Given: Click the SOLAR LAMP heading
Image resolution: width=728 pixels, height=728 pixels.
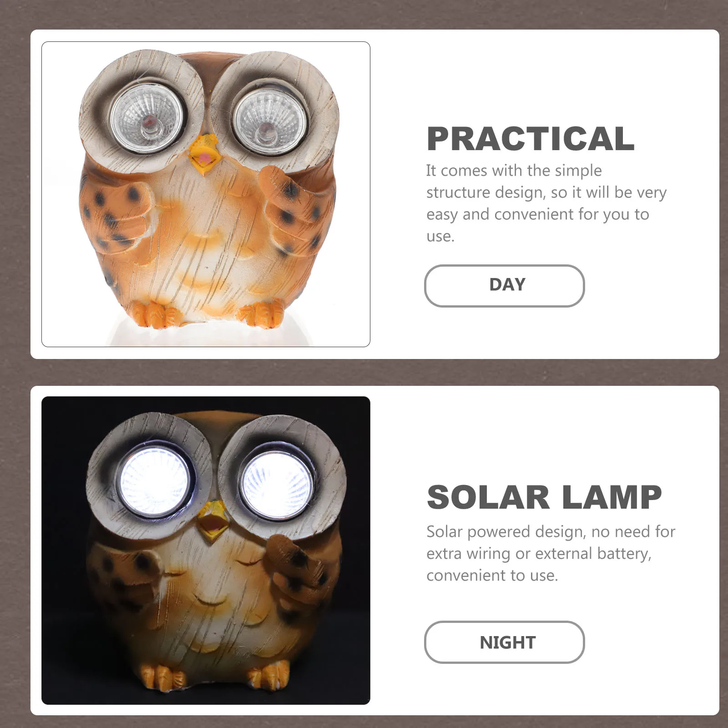Looking at the screenshot, I should click(544, 497).
